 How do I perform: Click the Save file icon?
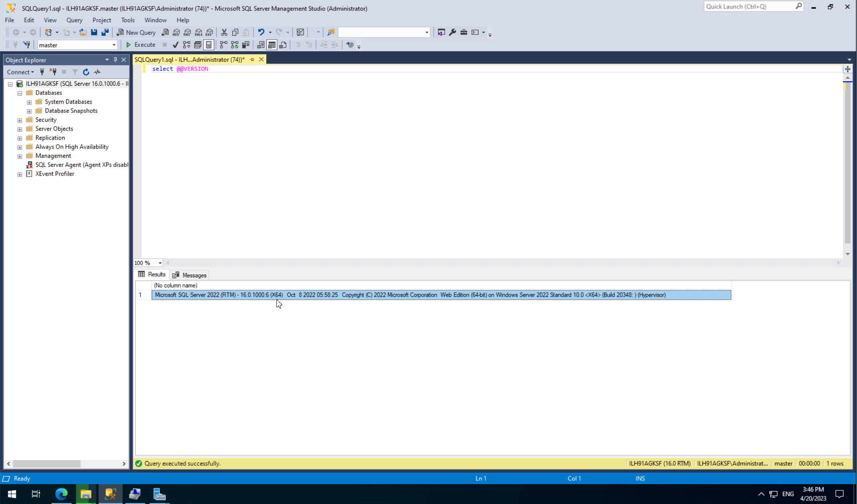[x=94, y=32]
